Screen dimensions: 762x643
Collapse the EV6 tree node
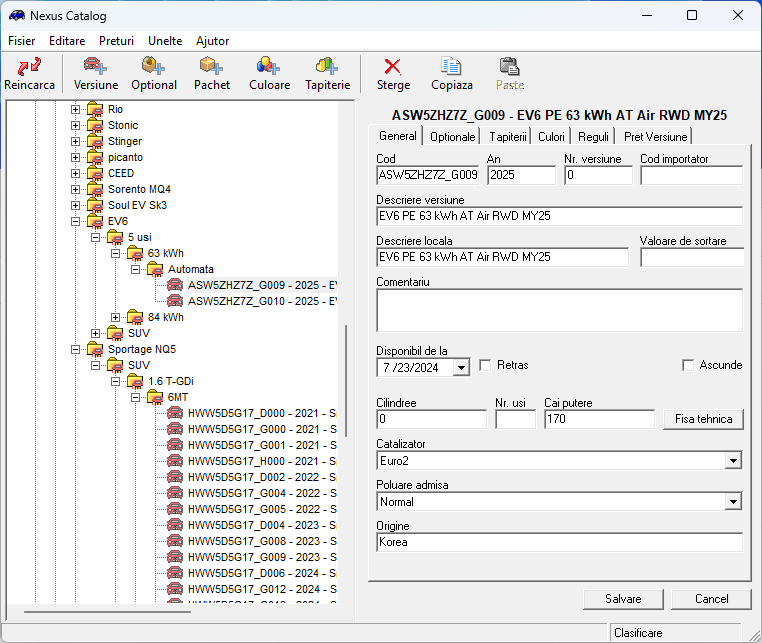(75, 222)
